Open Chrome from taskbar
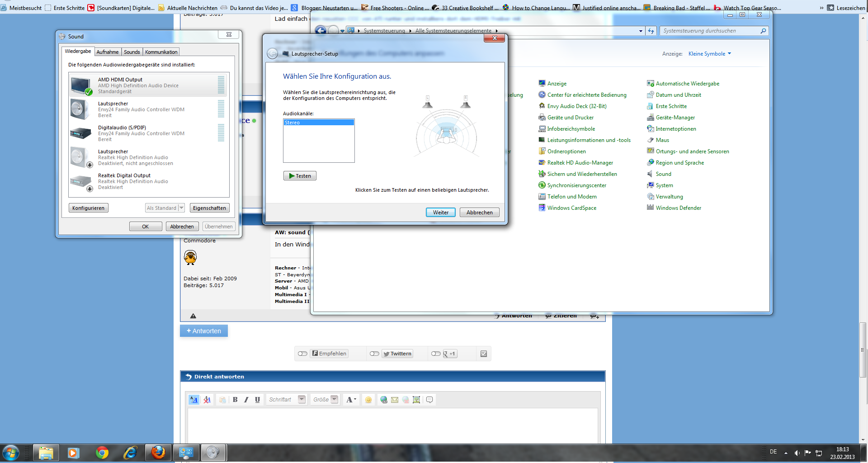868x463 pixels. [102, 453]
